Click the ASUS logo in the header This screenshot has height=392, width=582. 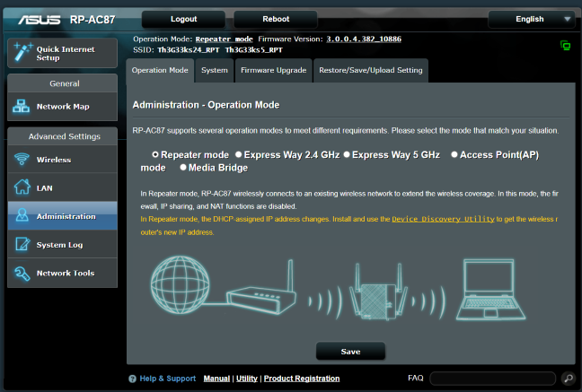[x=40, y=19]
